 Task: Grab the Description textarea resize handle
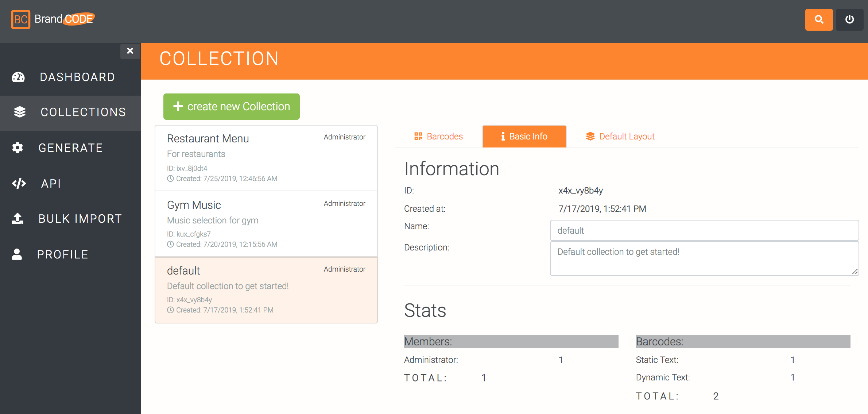(x=855, y=271)
